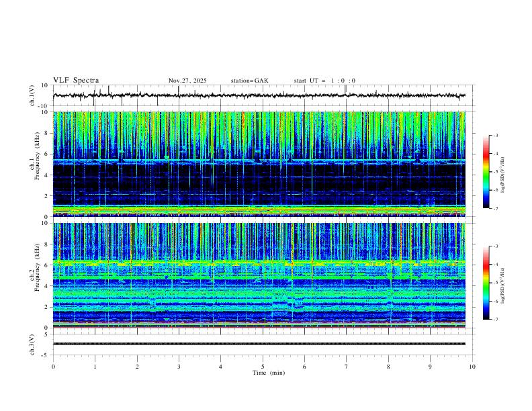The image size is (532, 411).
Task: Click time-axis tick label "3"
Action: coord(179,367)
